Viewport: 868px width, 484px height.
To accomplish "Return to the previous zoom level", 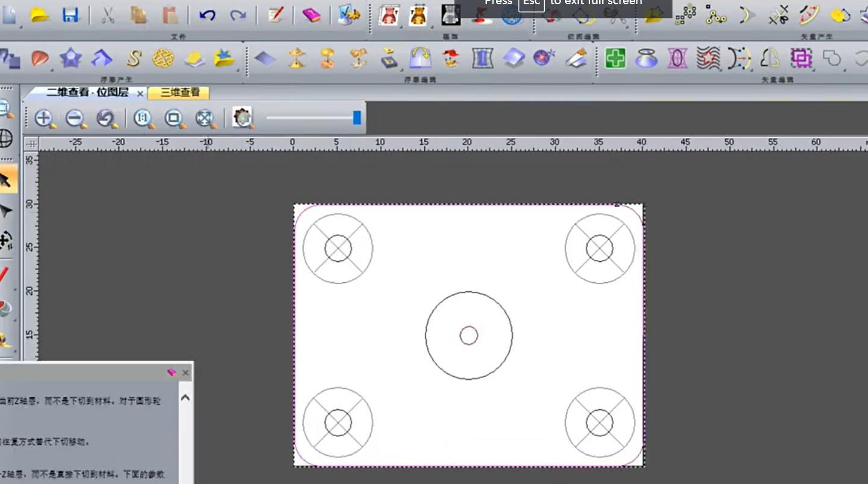I will point(107,118).
